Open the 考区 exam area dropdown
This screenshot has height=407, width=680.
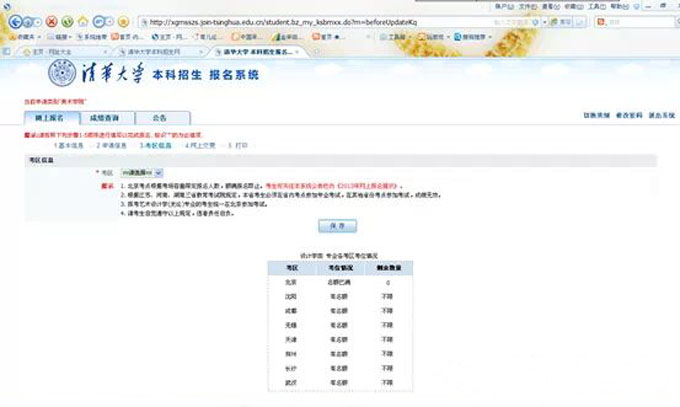pyautogui.click(x=142, y=173)
